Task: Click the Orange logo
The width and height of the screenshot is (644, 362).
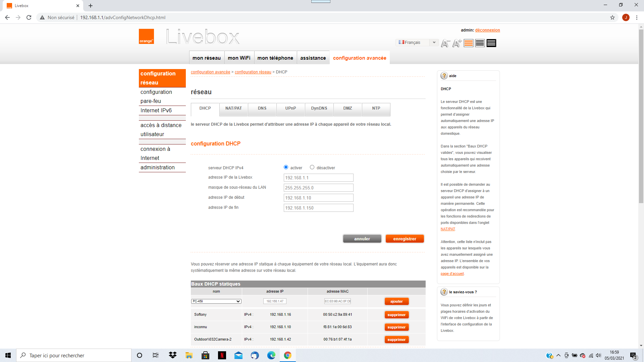Action: (x=146, y=37)
